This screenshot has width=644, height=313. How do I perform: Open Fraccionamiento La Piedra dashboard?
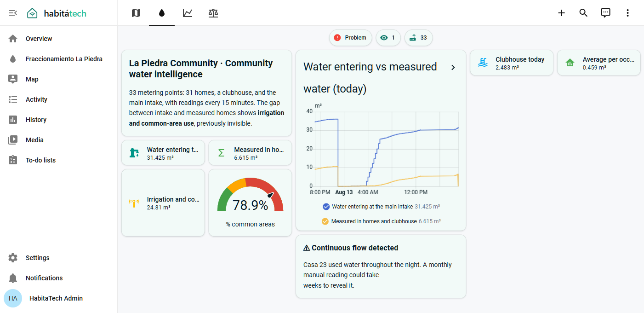pyautogui.click(x=59, y=59)
